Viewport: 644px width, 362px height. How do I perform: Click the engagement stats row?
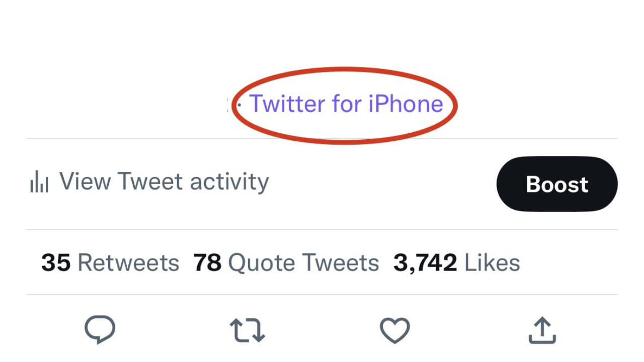point(282,262)
